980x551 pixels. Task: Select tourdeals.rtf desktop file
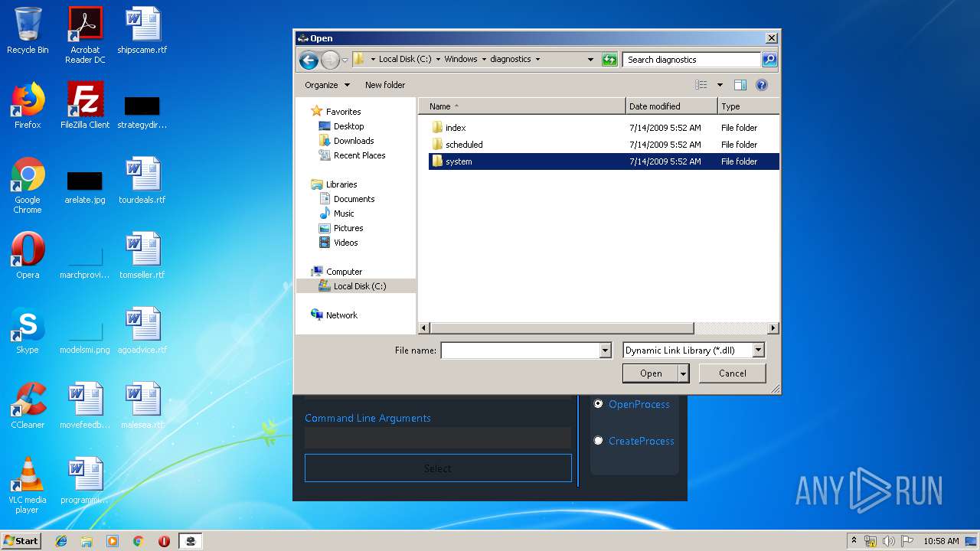click(142, 181)
